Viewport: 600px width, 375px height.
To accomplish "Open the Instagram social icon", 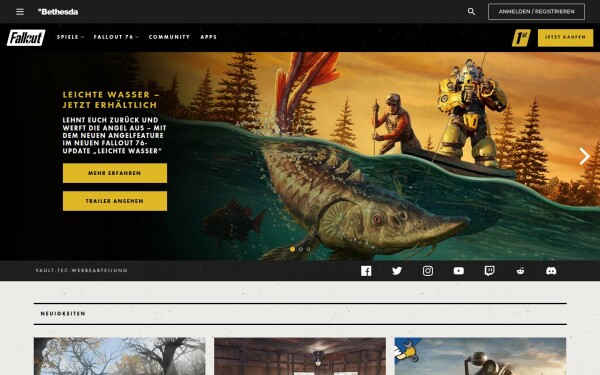I will coord(428,271).
